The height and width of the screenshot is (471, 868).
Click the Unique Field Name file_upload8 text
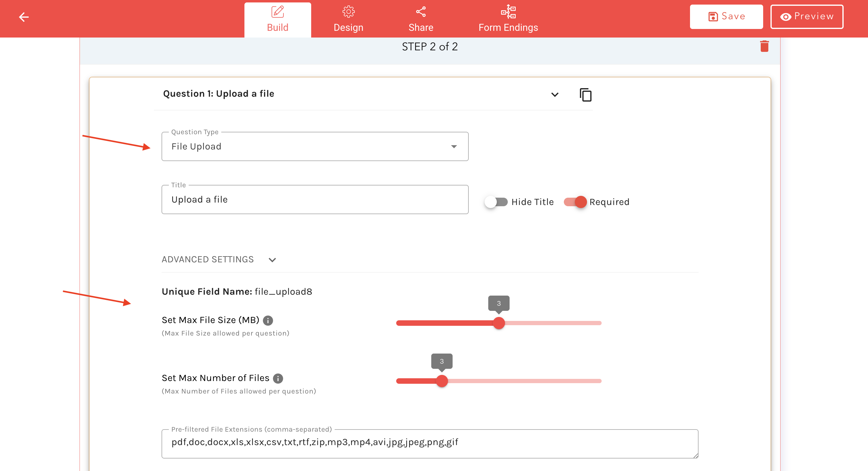(237, 291)
